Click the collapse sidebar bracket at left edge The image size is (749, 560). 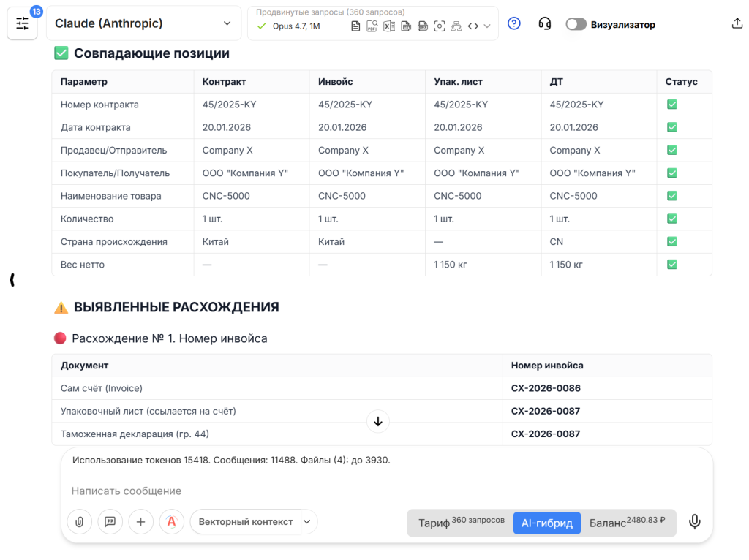(12, 280)
